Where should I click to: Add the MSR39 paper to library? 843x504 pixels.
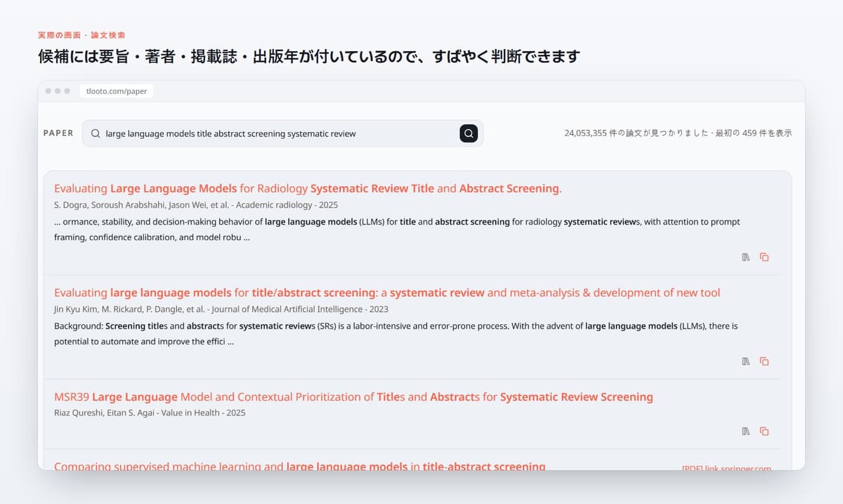[x=746, y=431]
